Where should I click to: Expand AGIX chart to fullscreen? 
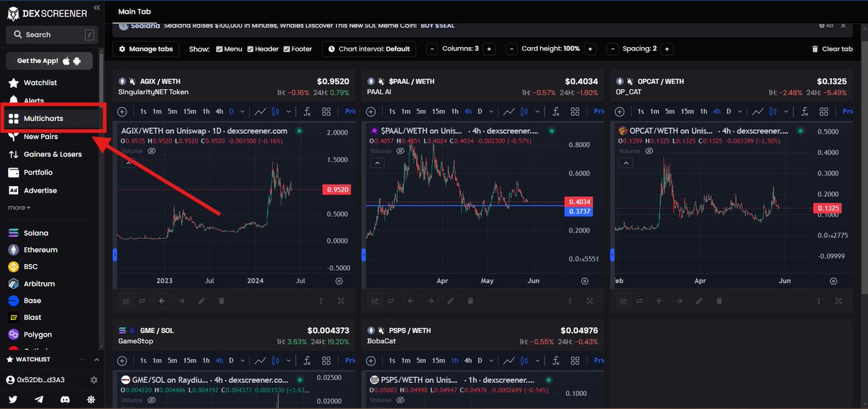[342, 300]
